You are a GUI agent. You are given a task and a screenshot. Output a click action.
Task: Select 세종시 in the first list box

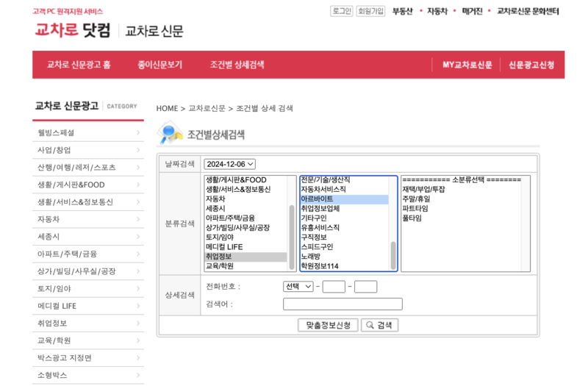[x=246, y=209]
